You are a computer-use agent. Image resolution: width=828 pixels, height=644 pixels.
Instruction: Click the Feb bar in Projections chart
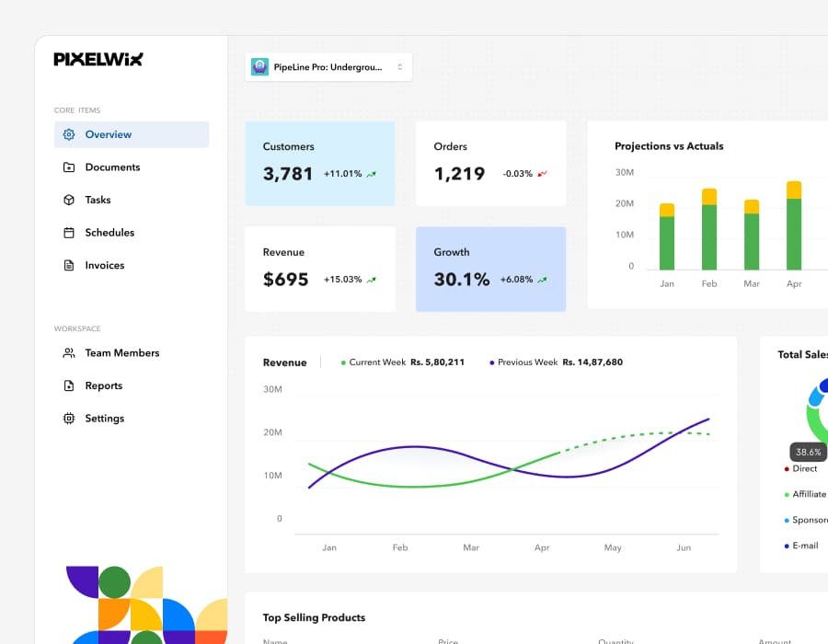709,229
